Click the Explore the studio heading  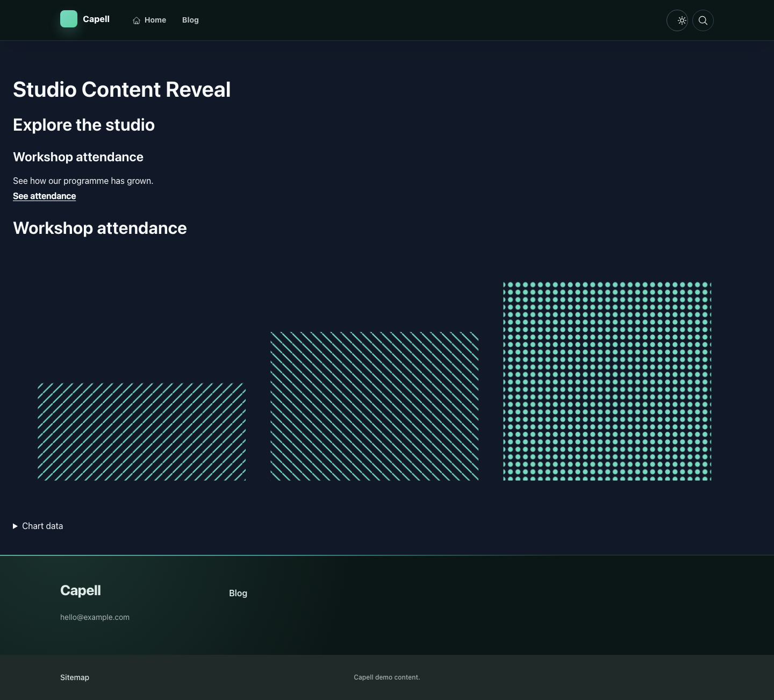pyautogui.click(x=84, y=125)
